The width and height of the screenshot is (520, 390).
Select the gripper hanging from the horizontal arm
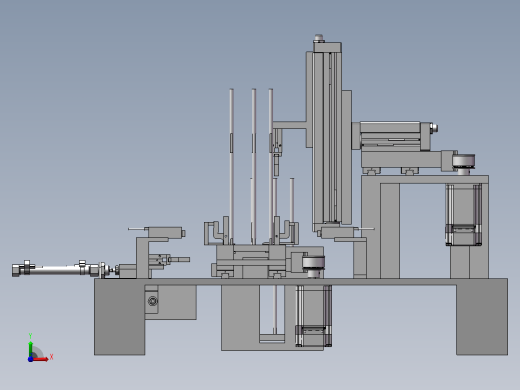(277, 153)
